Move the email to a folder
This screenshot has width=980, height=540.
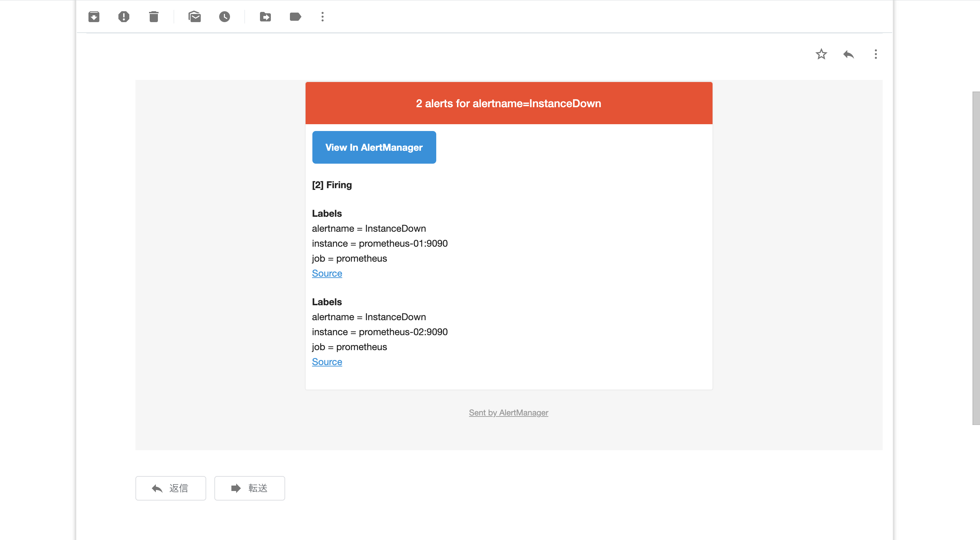click(265, 17)
